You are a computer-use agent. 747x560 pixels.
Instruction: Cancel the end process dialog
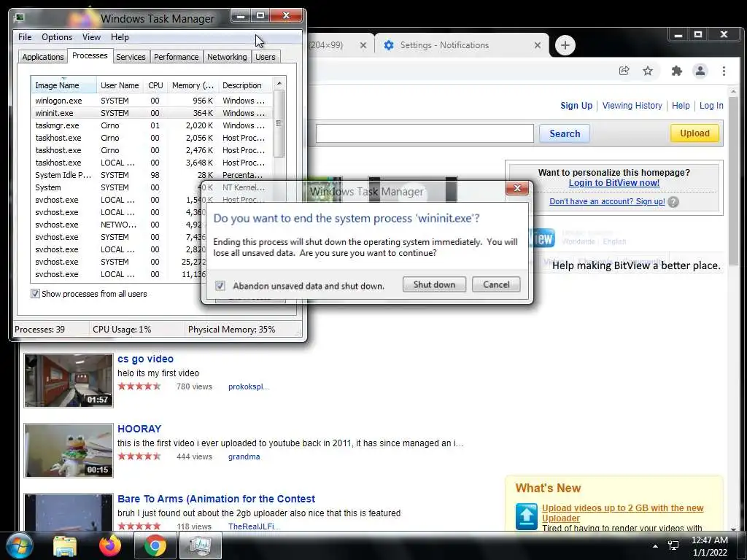coord(496,285)
